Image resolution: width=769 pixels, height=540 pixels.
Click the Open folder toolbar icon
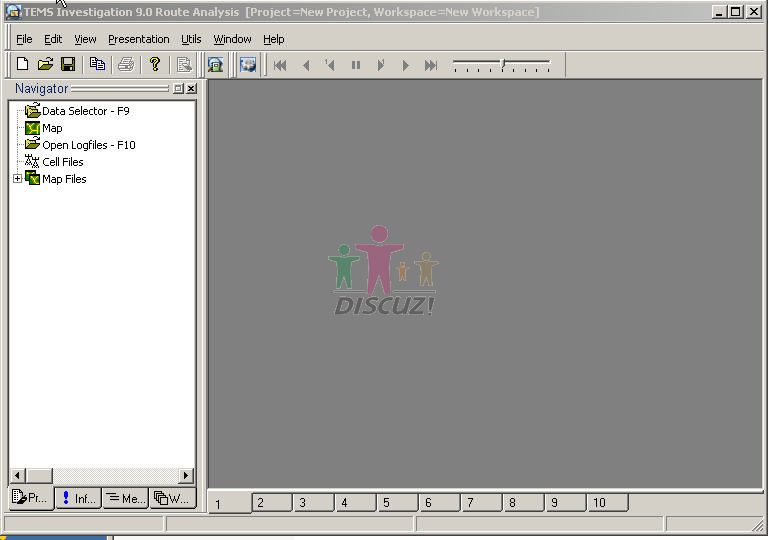(45, 65)
